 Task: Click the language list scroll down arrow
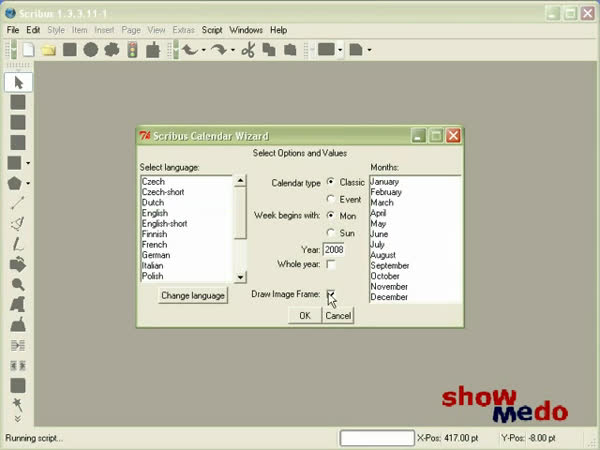click(x=240, y=277)
